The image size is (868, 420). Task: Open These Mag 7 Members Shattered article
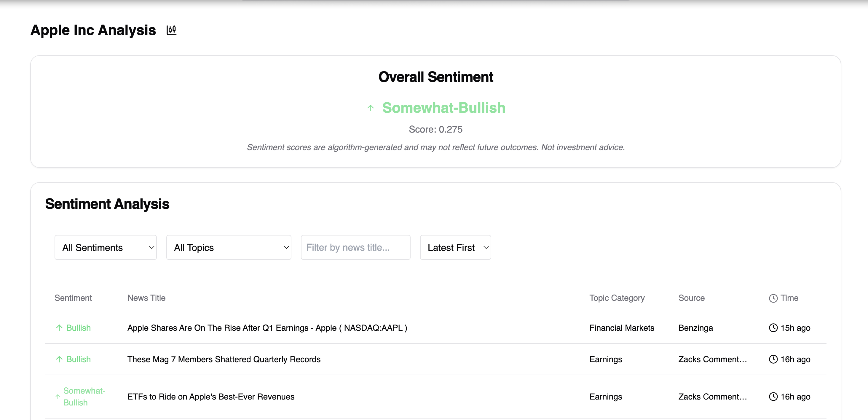click(x=224, y=359)
